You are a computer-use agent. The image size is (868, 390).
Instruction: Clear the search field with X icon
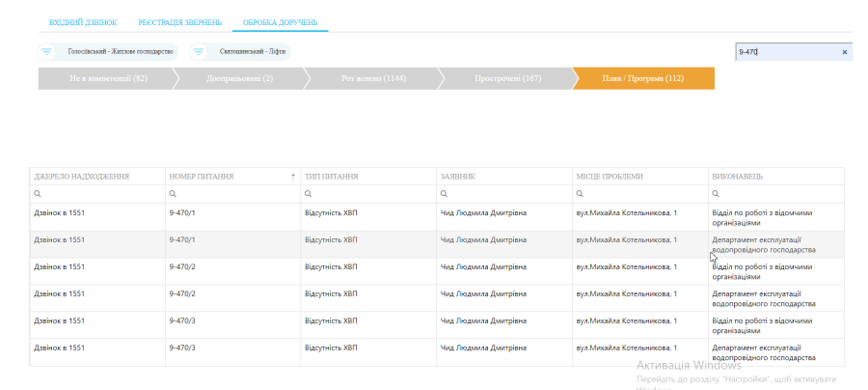(x=845, y=52)
